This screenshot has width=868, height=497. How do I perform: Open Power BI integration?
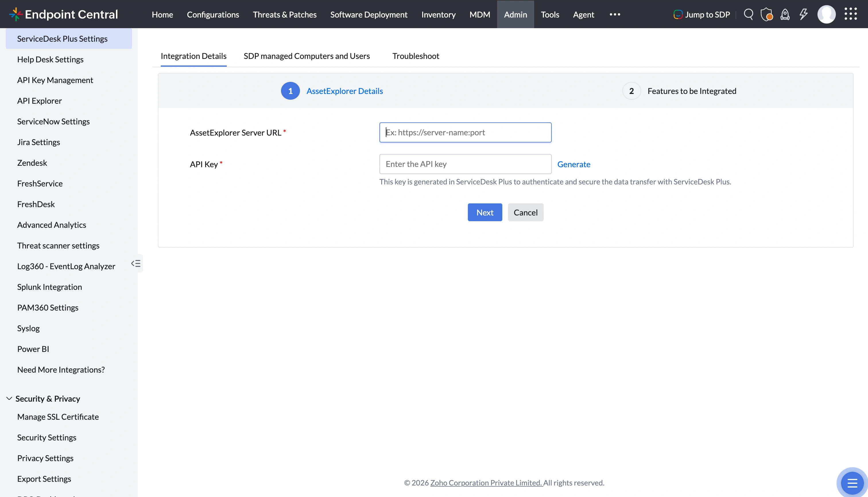33,349
